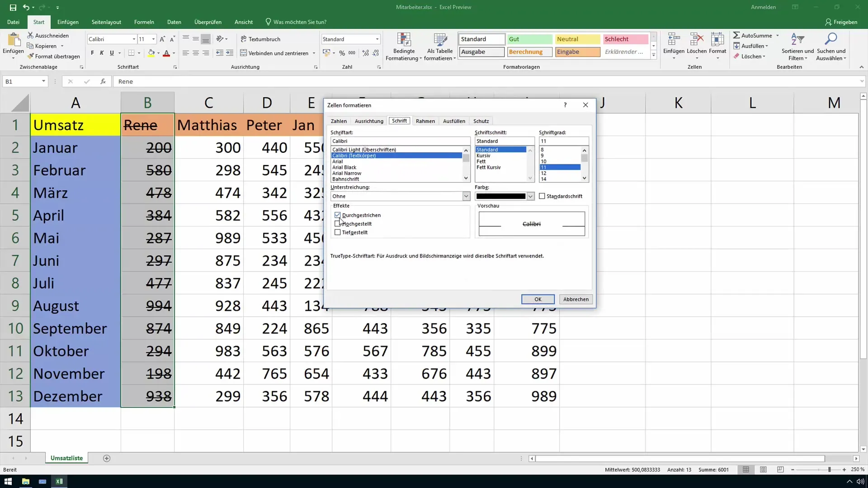
Task: Click the Textumbruch button
Action: point(260,39)
